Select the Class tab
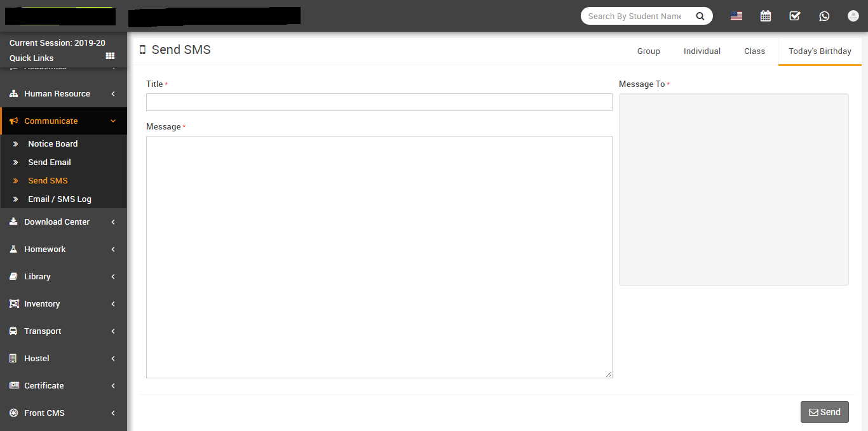 (x=754, y=51)
